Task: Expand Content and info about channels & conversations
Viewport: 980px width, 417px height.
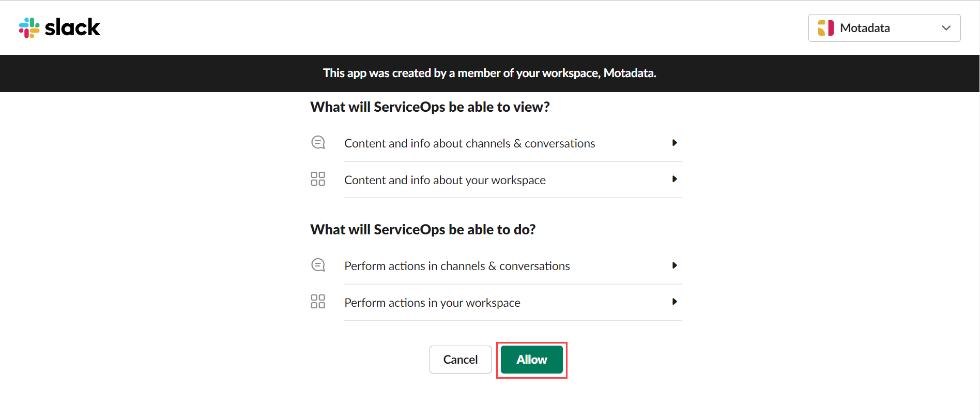Action: [x=675, y=142]
